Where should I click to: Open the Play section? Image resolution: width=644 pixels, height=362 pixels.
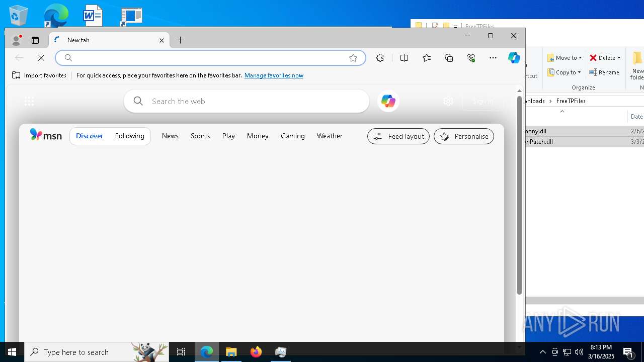[x=228, y=136]
